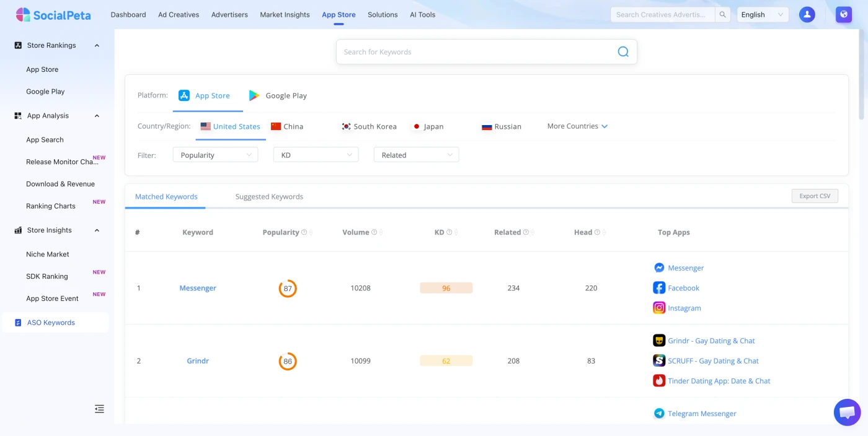Open the Ad Creatives menu

(179, 15)
